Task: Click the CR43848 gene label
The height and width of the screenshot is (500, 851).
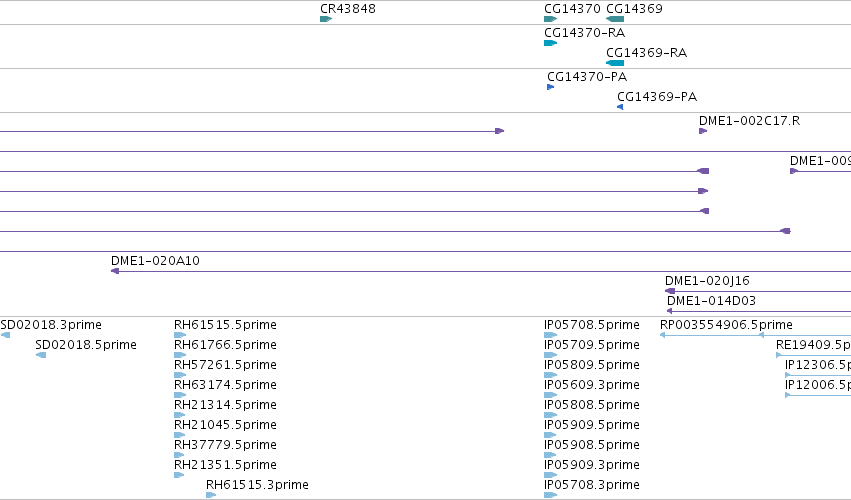Action: coord(348,9)
